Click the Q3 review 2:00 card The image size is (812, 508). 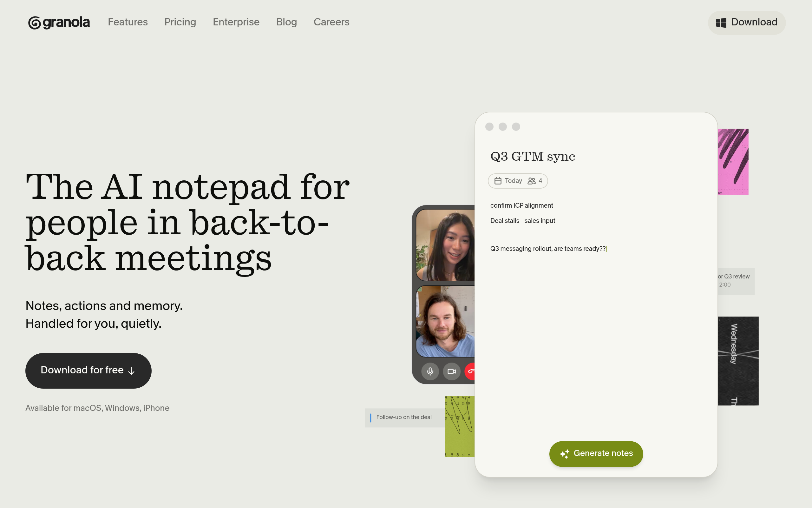(736, 281)
